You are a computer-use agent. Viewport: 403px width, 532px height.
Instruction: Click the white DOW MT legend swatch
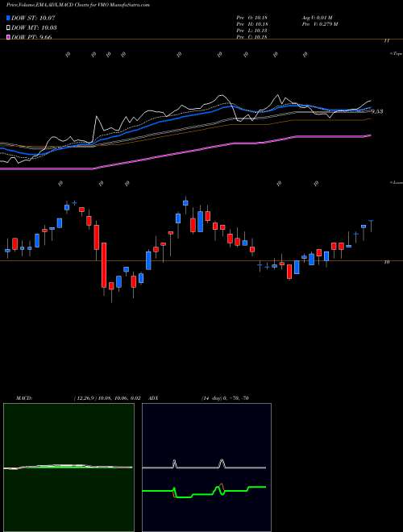[x=8, y=27]
